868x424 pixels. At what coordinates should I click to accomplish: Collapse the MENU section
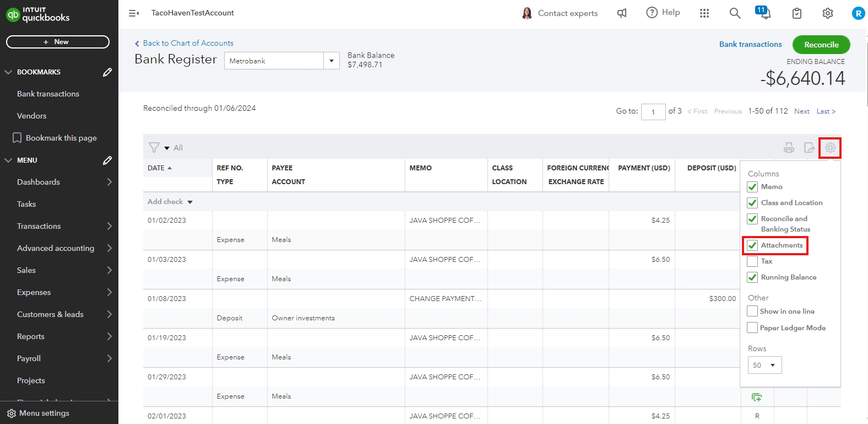coord(8,160)
